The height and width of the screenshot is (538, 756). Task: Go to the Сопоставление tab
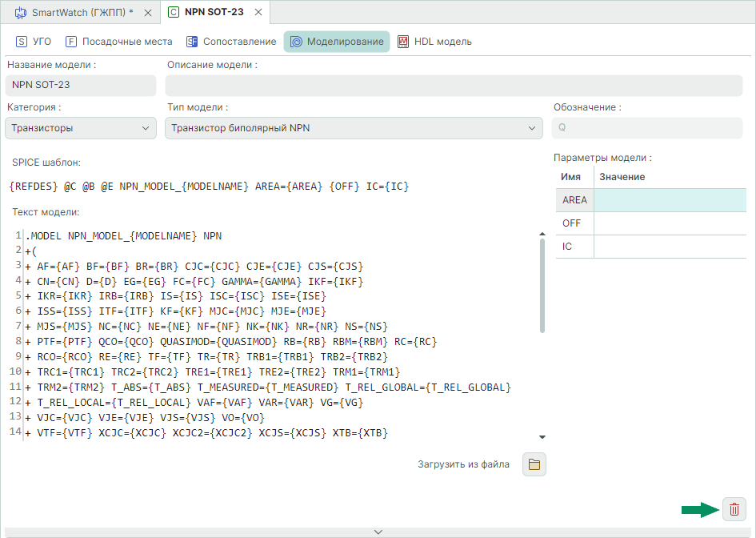point(230,42)
